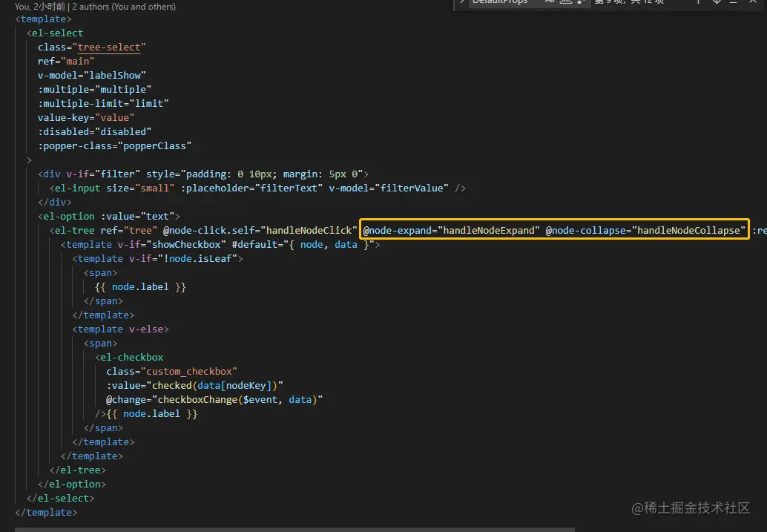Click the v-model="labelShow" line
Image resolution: width=767 pixels, height=532 pixels.
(92, 76)
